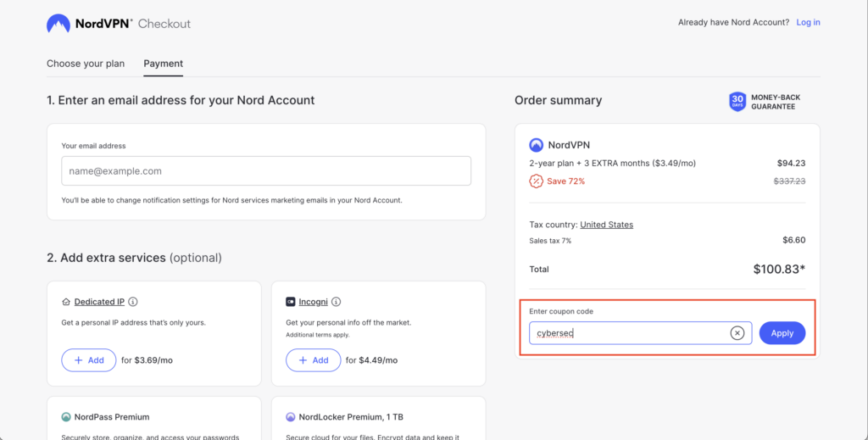Focus the coupon code input field
Image resolution: width=868 pixels, height=440 pixels.
(641, 333)
